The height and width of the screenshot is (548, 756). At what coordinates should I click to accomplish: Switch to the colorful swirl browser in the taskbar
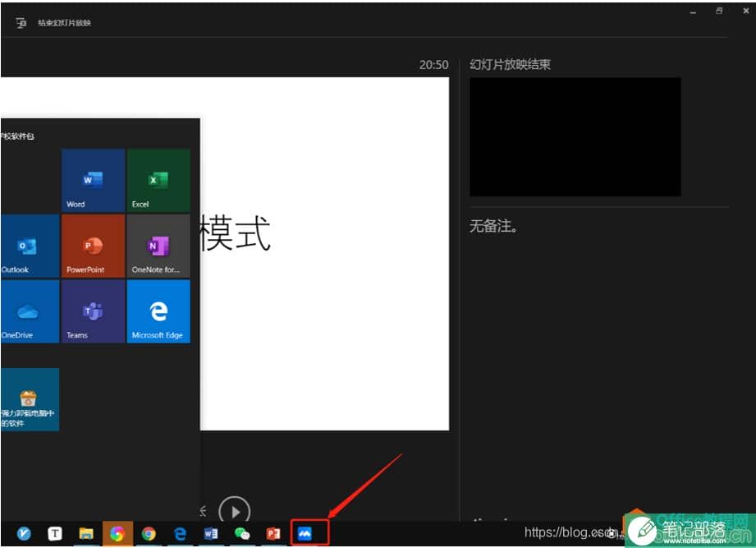pos(117,533)
